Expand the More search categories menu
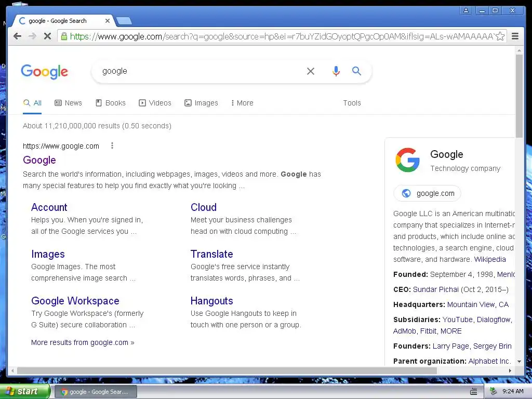The width and height of the screenshot is (532, 399). tap(242, 103)
